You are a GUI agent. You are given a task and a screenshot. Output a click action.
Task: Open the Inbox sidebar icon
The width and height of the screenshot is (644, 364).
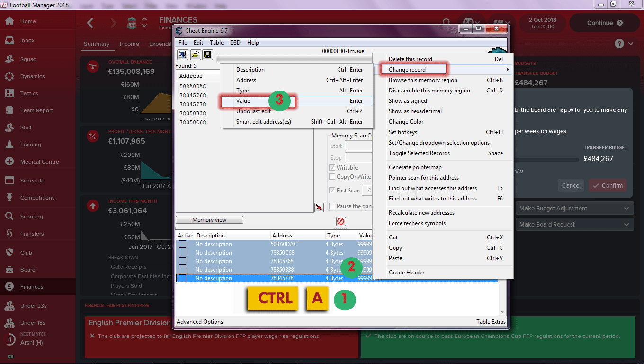(x=9, y=40)
